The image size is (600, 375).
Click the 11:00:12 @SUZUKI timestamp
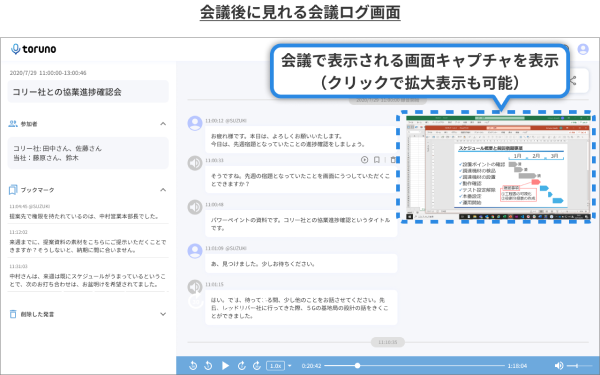coord(226,121)
